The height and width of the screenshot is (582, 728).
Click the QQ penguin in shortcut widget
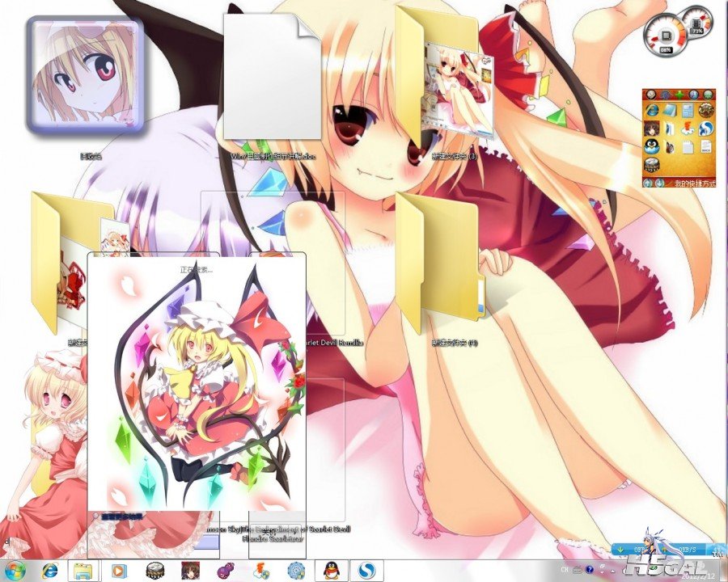click(x=652, y=147)
